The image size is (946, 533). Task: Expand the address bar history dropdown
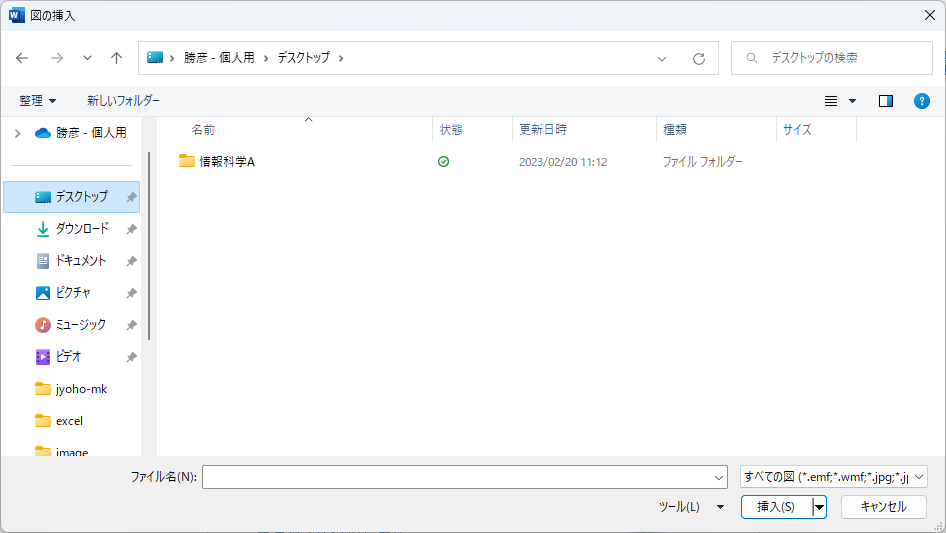662,58
